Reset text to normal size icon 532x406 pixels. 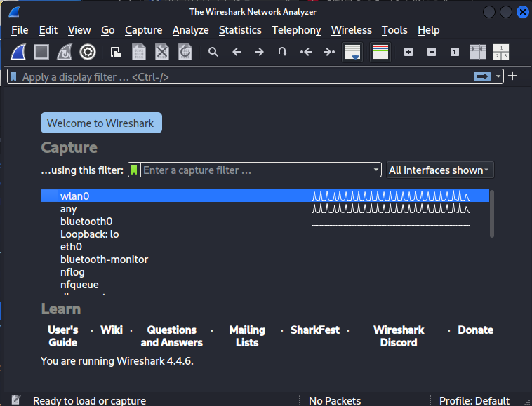pos(455,52)
